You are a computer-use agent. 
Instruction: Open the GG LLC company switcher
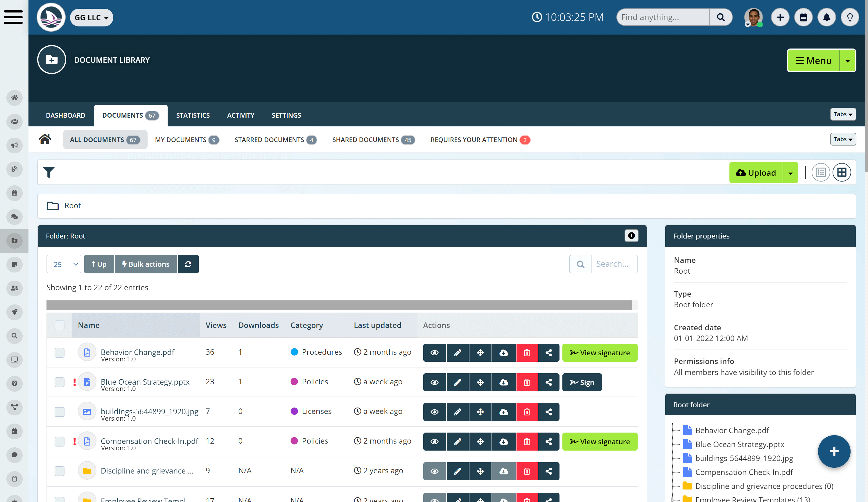(91, 17)
